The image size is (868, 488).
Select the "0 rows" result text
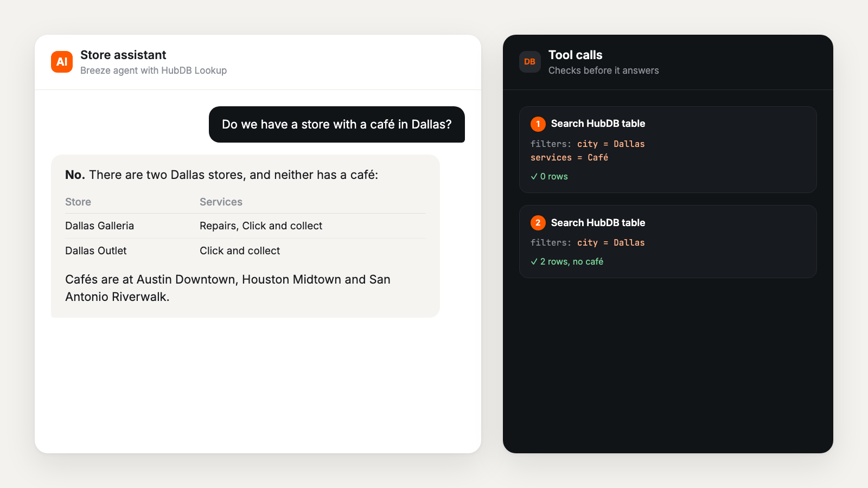click(554, 177)
